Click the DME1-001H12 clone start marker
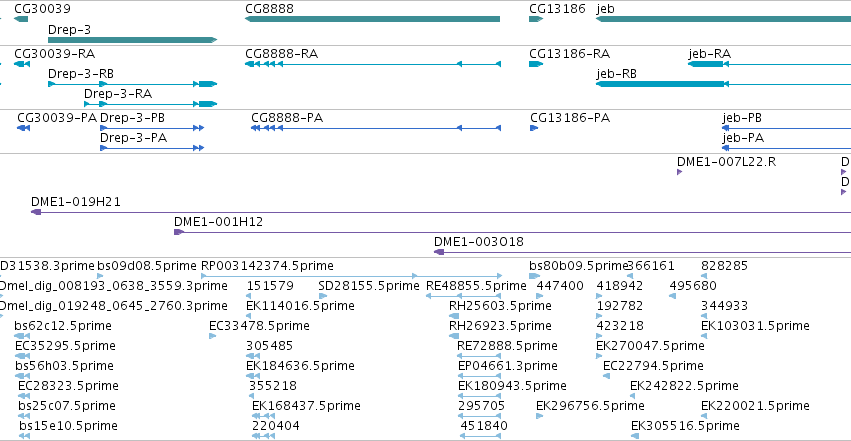851x441 pixels. (x=179, y=232)
